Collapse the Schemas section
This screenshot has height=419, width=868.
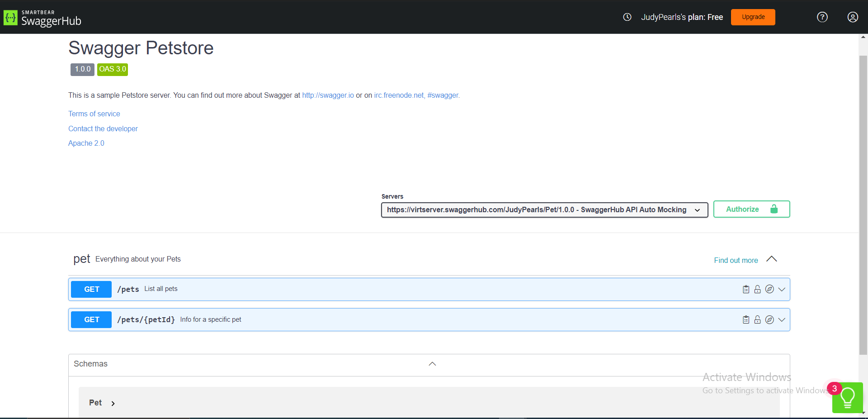[432, 364]
